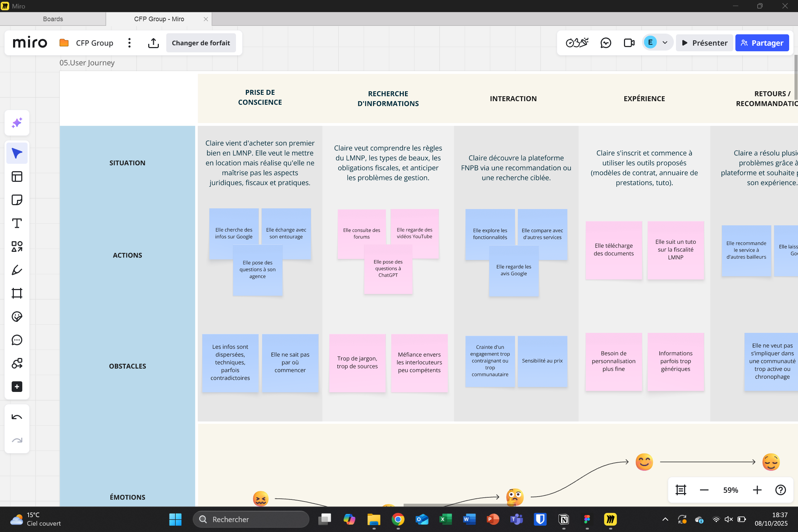
Task: Show hidden system tray icons
Action: pyautogui.click(x=665, y=519)
